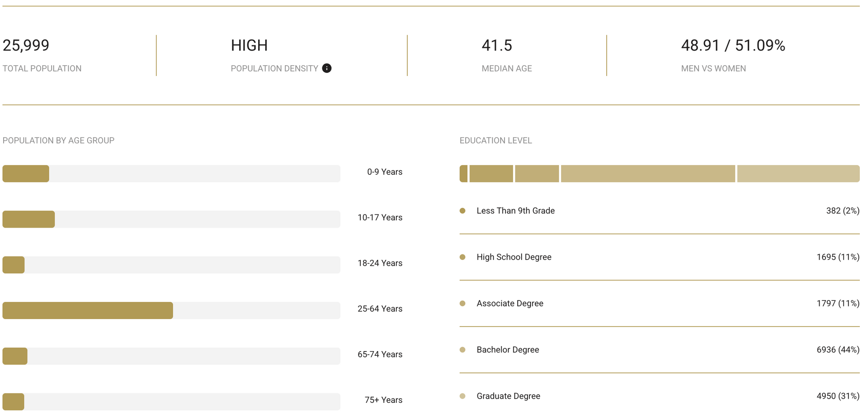Click the 0-9 Years label
This screenshot has height=420, width=868.
coord(385,172)
